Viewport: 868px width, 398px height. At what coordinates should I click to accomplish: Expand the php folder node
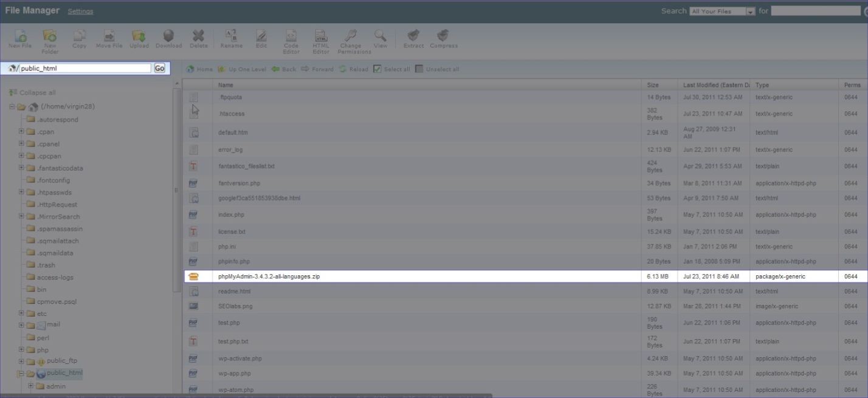point(21,349)
